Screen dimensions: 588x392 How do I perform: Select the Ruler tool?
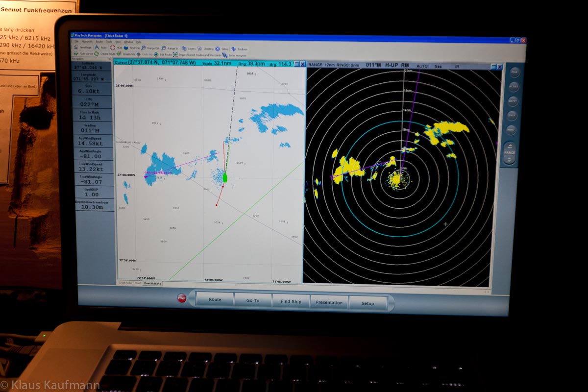point(97,48)
